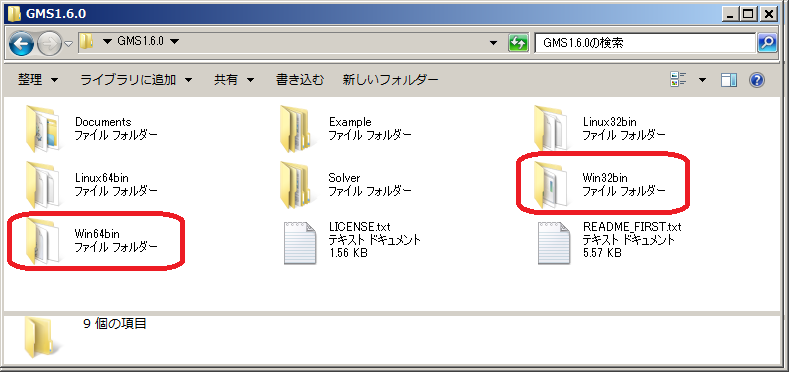Click the 書き込む button

pyautogui.click(x=300, y=80)
